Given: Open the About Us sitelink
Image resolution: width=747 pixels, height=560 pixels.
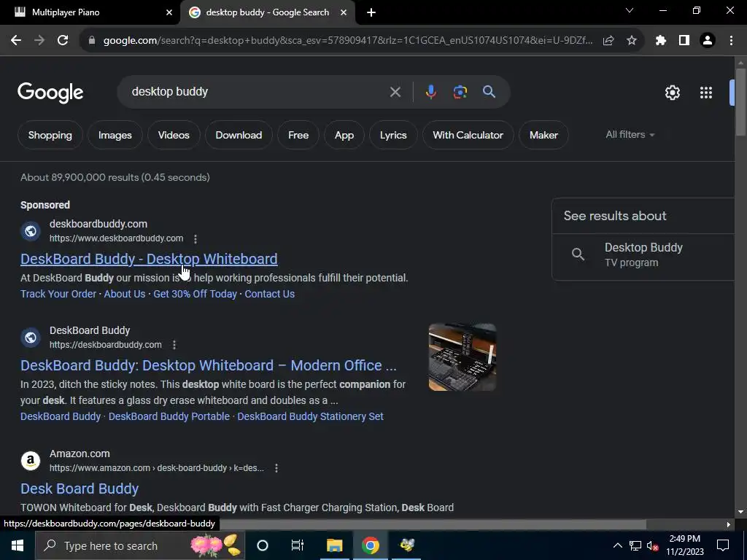Looking at the screenshot, I should pyautogui.click(x=124, y=294).
